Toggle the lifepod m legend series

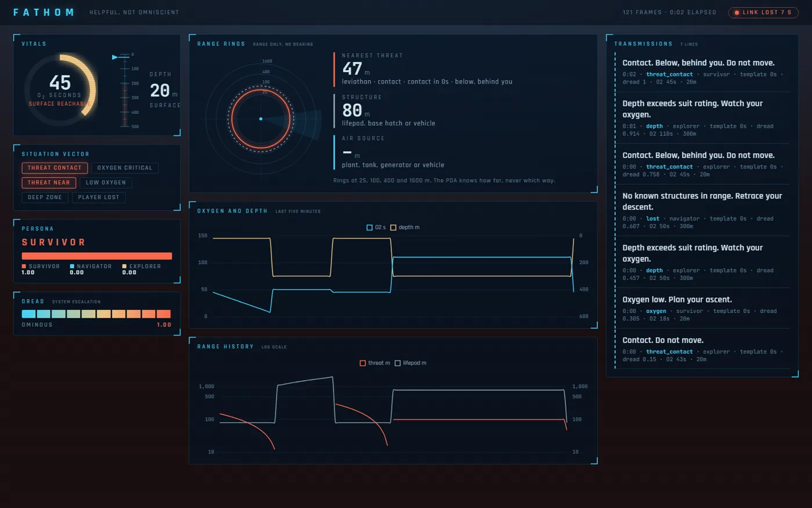(x=411, y=363)
